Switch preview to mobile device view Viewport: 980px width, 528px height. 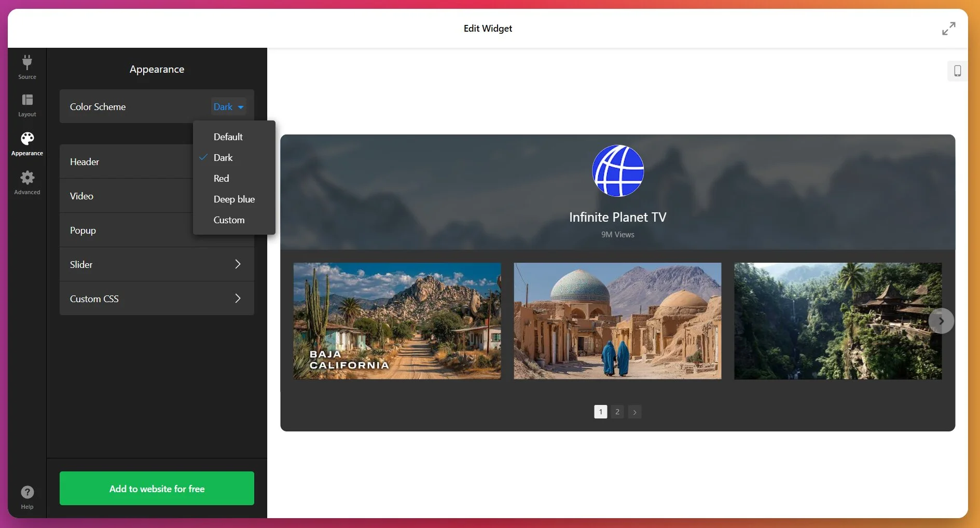pos(957,71)
